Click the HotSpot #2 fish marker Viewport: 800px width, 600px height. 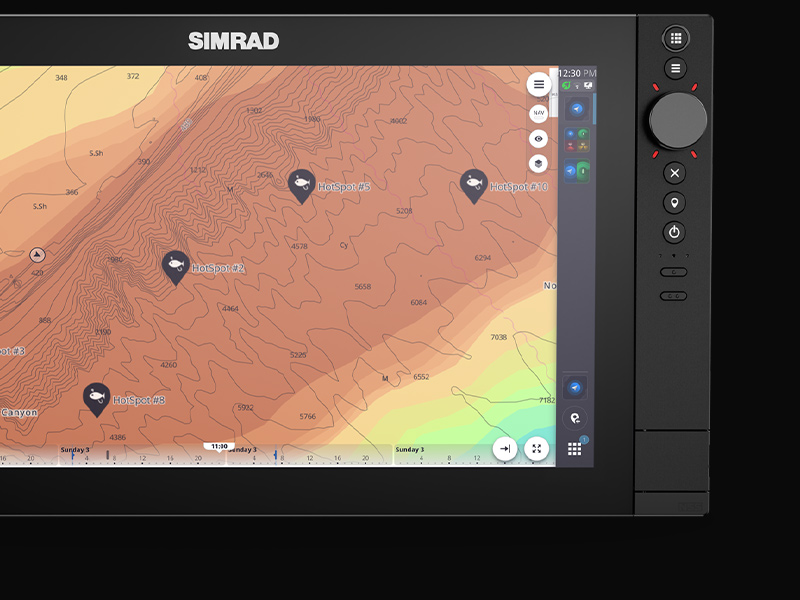click(x=175, y=265)
